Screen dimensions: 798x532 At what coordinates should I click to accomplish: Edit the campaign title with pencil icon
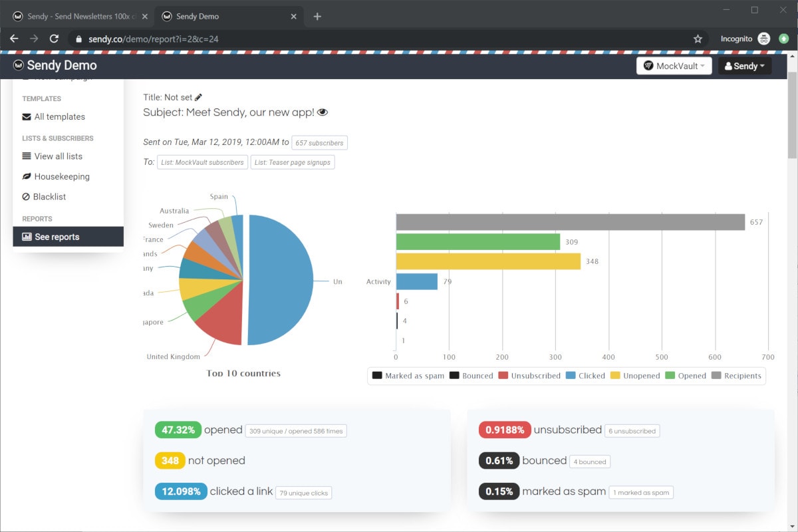click(198, 97)
